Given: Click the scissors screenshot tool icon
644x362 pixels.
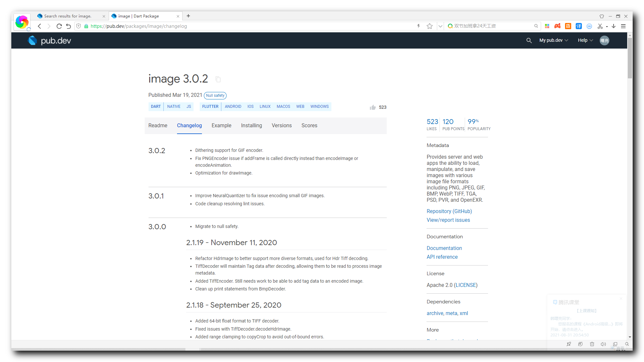Looking at the screenshot, I should (600, 26).
